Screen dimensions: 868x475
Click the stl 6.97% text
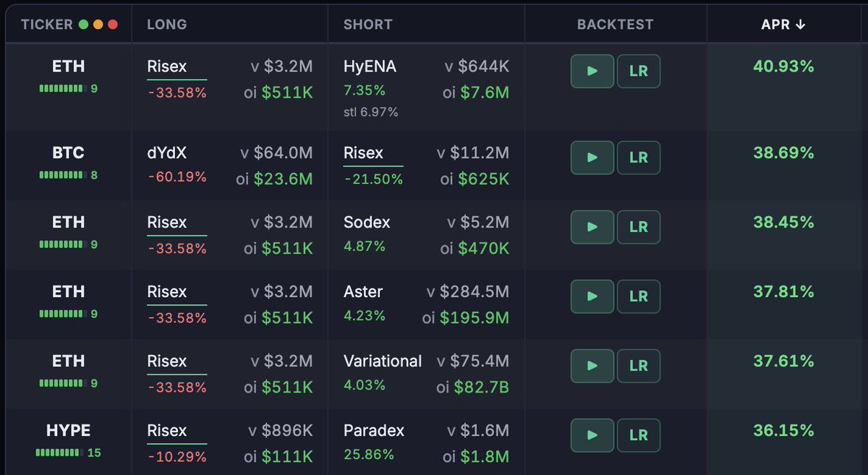pyautogui.click(x=371, y=112)
